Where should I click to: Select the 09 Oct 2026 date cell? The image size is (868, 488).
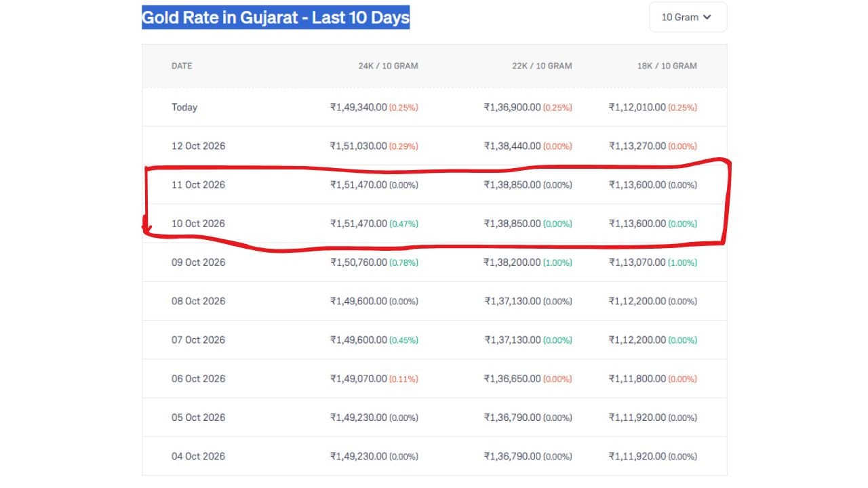point(198,262)
